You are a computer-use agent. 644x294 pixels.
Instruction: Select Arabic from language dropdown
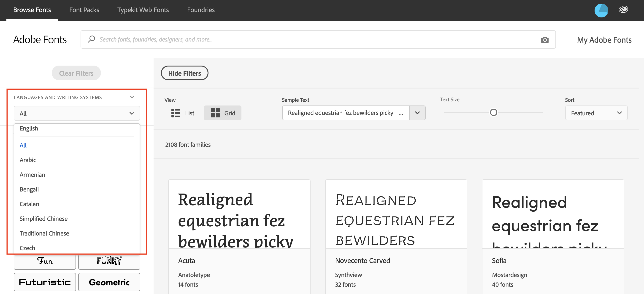[27, 160]
